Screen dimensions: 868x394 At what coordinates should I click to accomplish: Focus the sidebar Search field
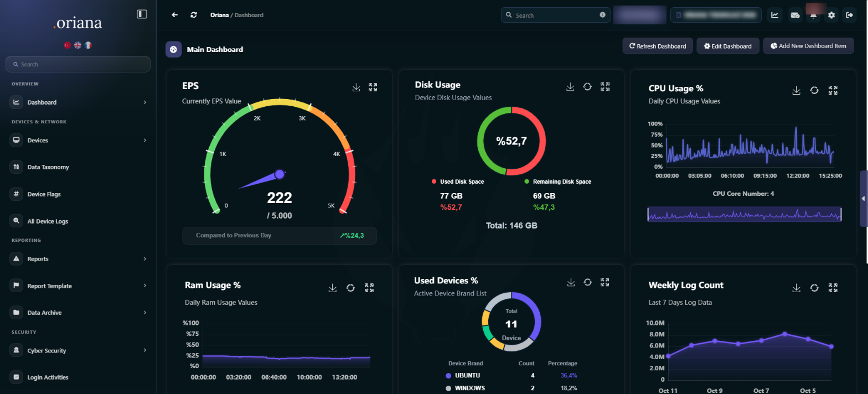(78, 64)
